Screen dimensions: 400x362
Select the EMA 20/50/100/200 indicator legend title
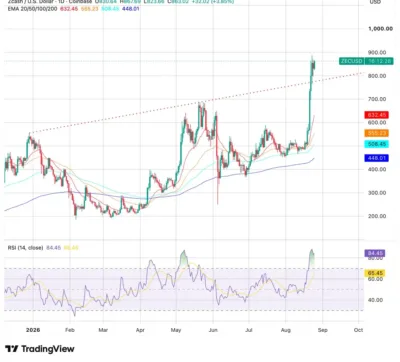pos(33,9)
